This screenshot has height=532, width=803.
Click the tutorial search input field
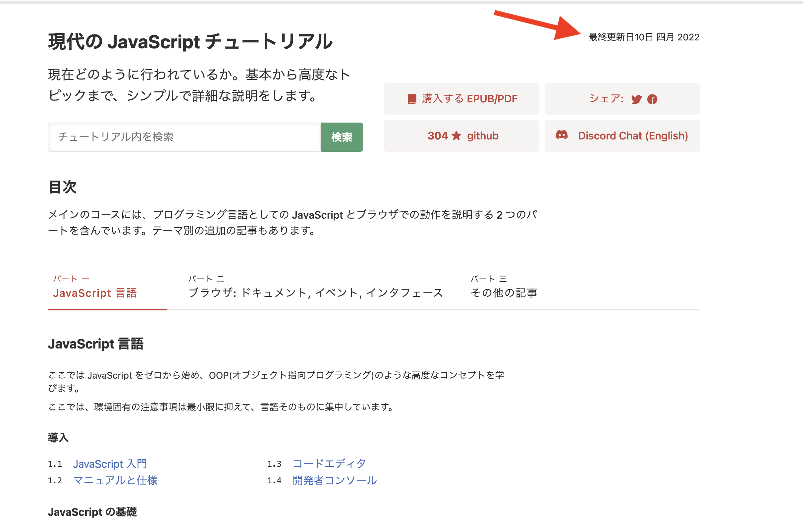(x=184, y=137)
